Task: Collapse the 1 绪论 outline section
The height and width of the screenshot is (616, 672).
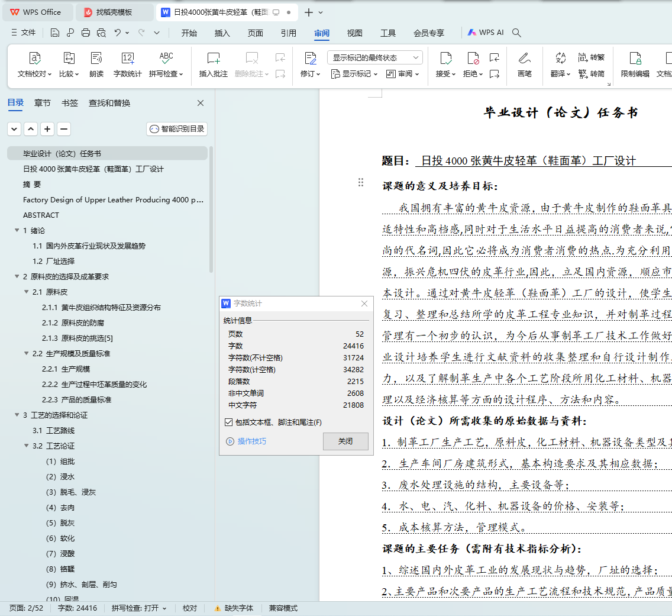Action: (17, 231)
